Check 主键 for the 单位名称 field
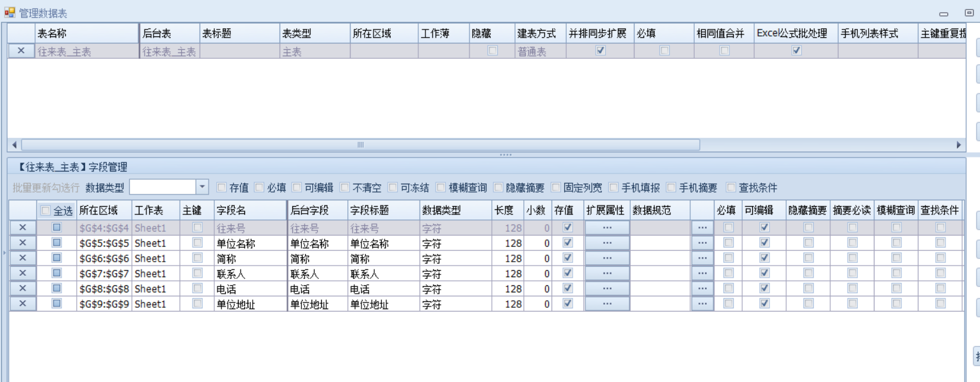The width and height of the screenshot is (980, 382). (x=198, y=243)
